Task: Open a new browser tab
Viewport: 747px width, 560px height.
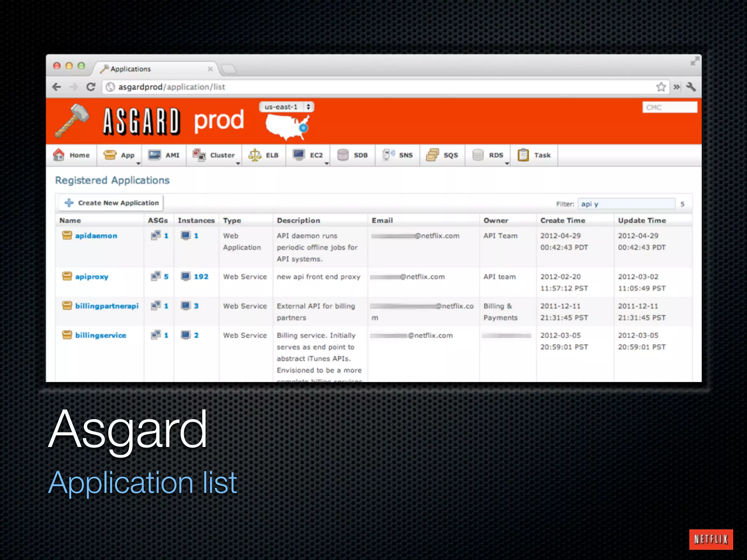Action: 229,69
